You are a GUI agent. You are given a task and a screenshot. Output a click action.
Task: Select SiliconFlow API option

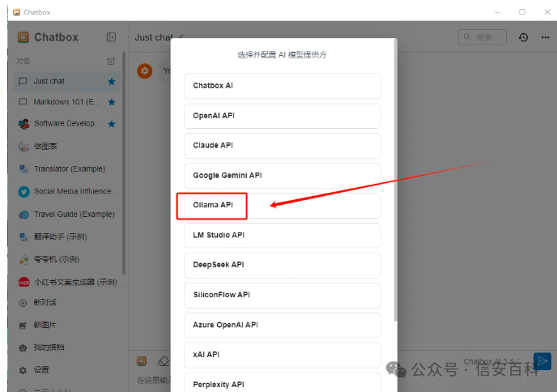click(282, 295)
